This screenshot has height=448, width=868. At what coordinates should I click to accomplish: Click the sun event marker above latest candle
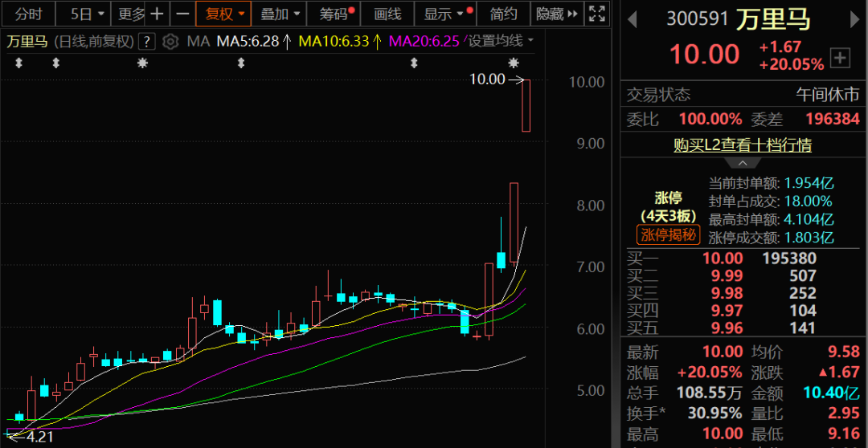click(514, 63)
